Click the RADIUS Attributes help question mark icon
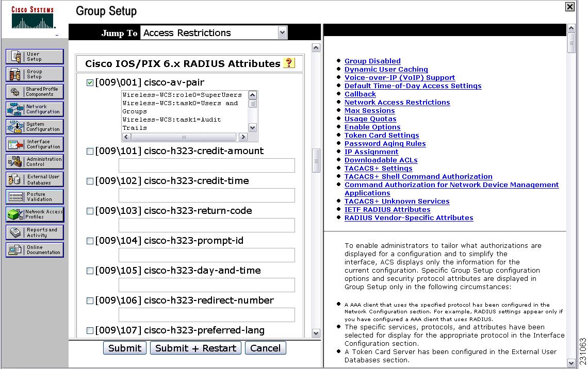The image size is (588, 369). (289, 63)
